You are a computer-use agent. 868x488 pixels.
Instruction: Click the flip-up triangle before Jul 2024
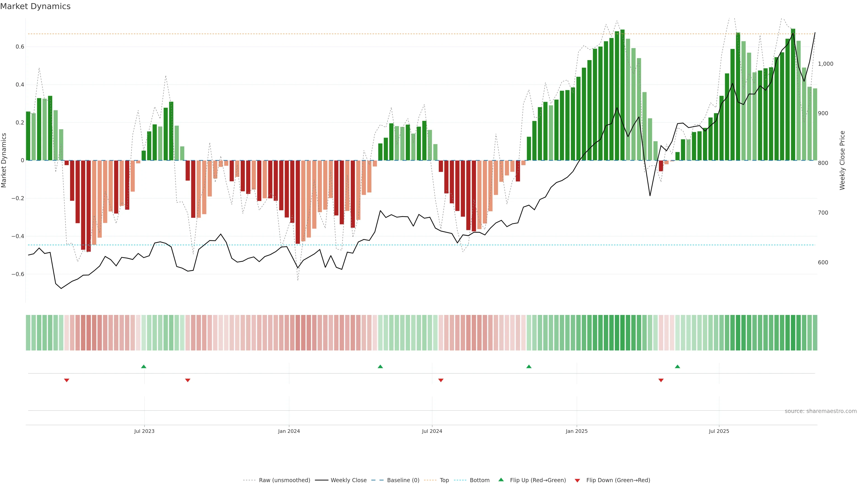coord(380,366)
